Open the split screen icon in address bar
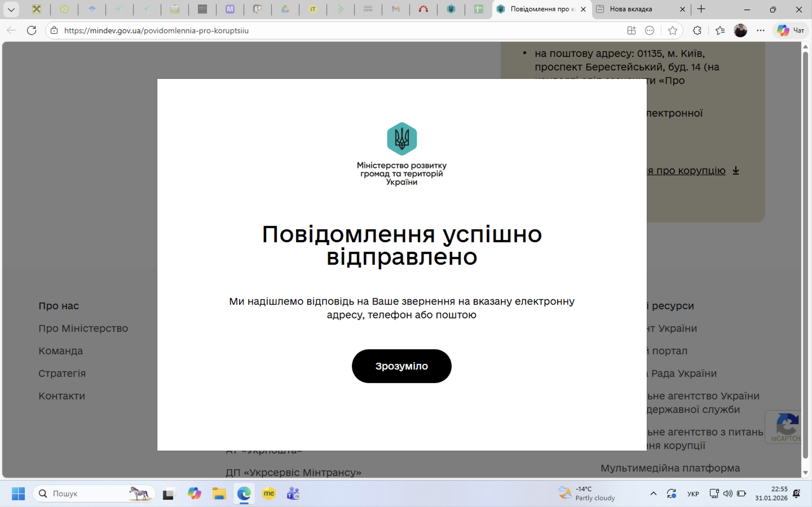 [631, 30]
